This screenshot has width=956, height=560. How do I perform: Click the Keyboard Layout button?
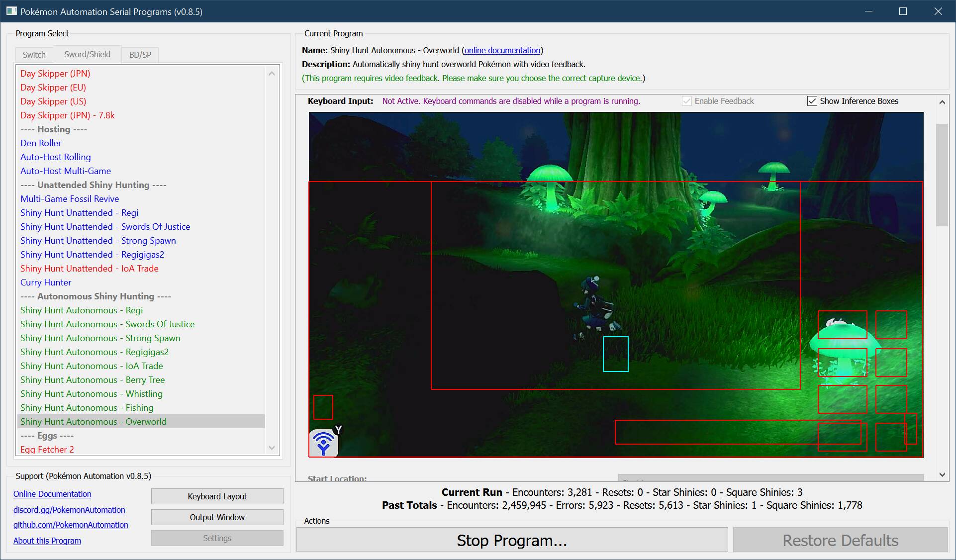pos(217,496)
